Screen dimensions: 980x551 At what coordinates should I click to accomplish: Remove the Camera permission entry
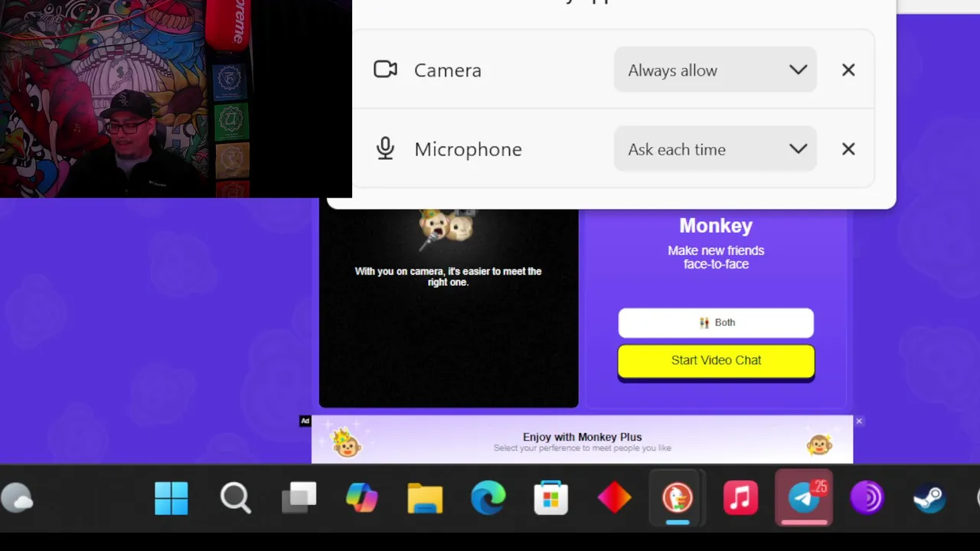coord(848,70)
